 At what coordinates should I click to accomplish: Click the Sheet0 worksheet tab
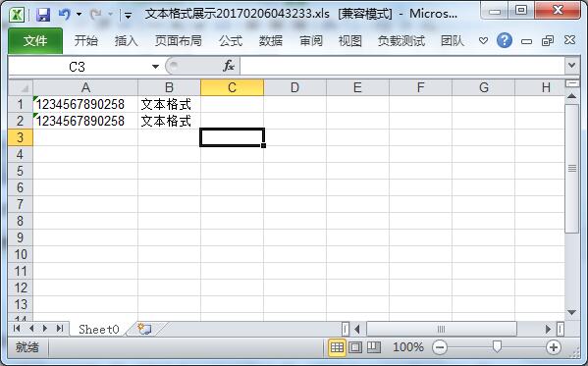(98, 330)
